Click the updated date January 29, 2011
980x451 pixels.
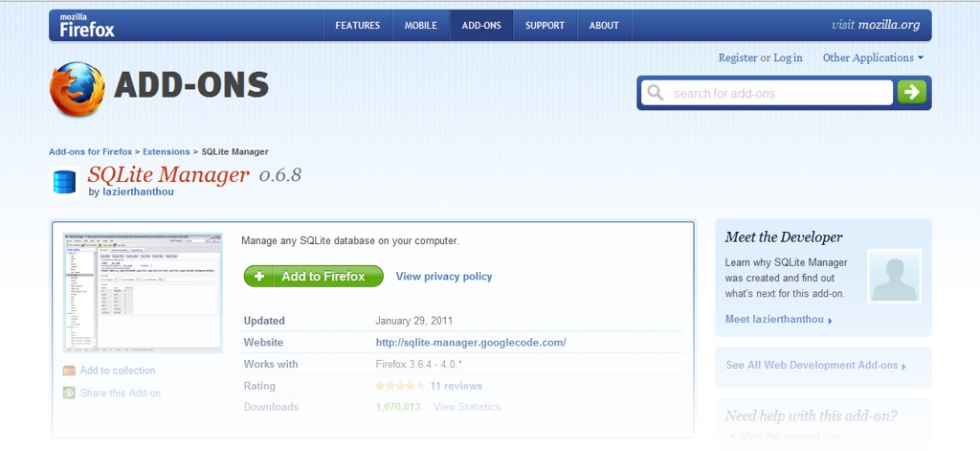pyautogui.click(x=413, y=321)
